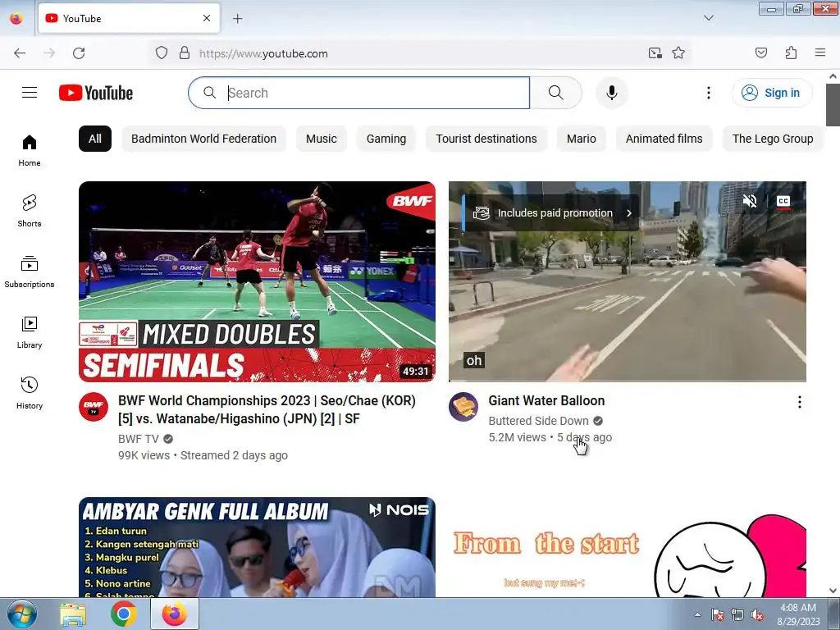Screen dimensions: 840x630
Task: Open Firefox extensions menu
Action: point(791,53)
